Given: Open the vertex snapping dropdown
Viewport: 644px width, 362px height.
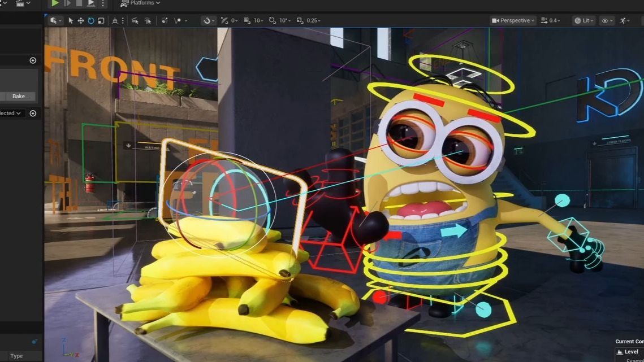Looking at the screenshot, I should (x=180, y=20).
